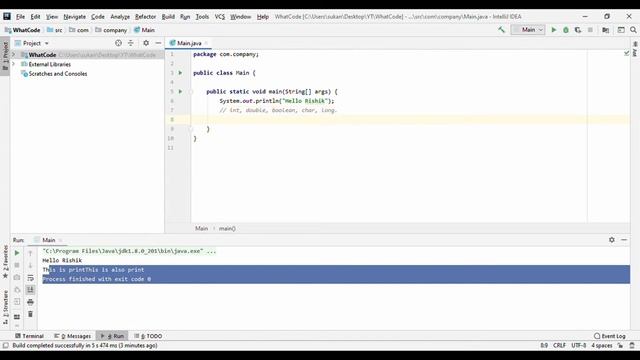Open the TODO tool window
Viewport: 640px width, 360px height.
pyautogui.click(x=149, y=336)
